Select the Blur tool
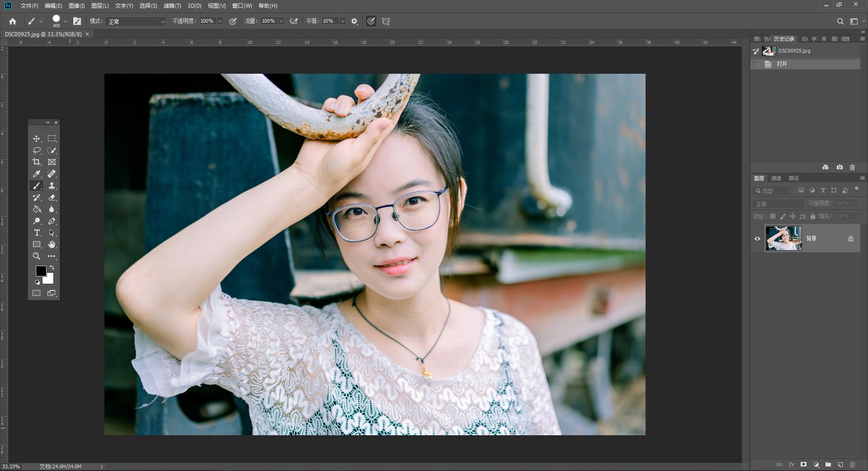Screen dimensions: 868x471 click(52, 209)
